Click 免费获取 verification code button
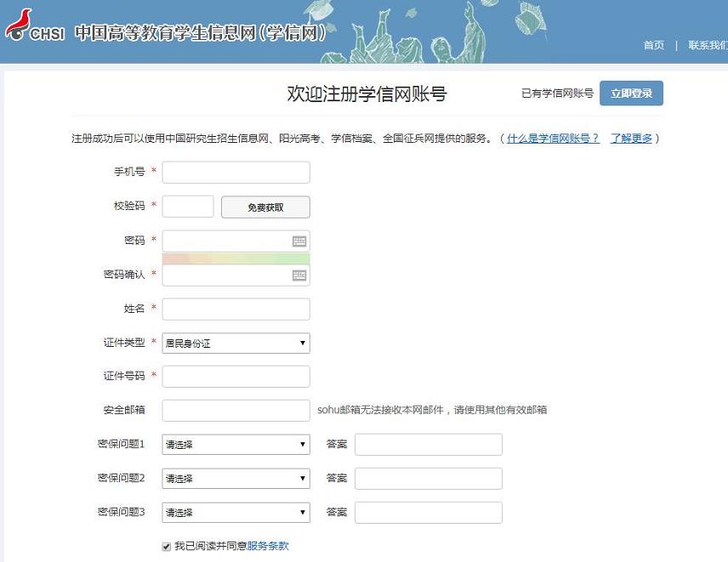The height and width of the screenshot is (562, 728). [265, 207]
